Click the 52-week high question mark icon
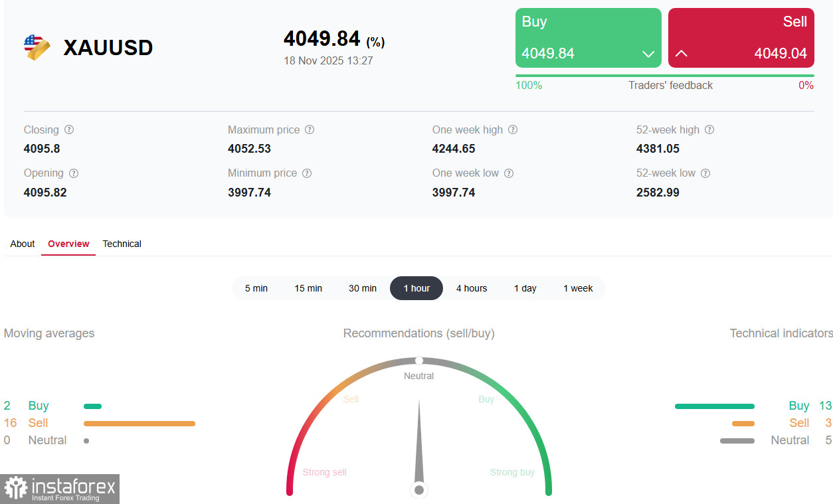The height and width of the screenshot is (504, 833). (709, 129)
